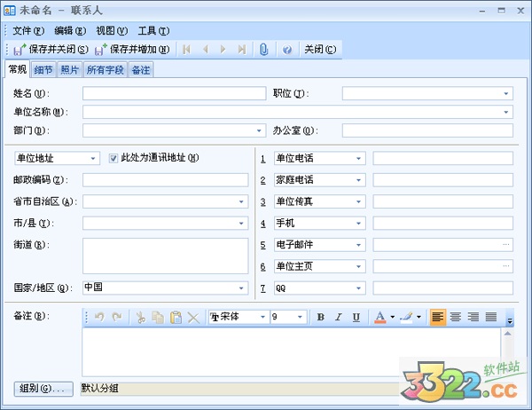Open the 单位名称 dropdown
Viewport: 532px width, 410px height.
[x=506, y=112]
